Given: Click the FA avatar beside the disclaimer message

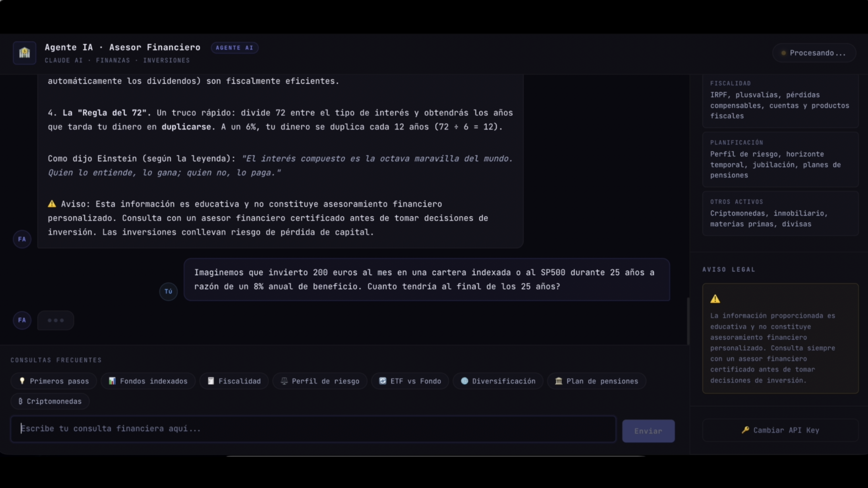Looking at the screenshot, I should 22,239.
